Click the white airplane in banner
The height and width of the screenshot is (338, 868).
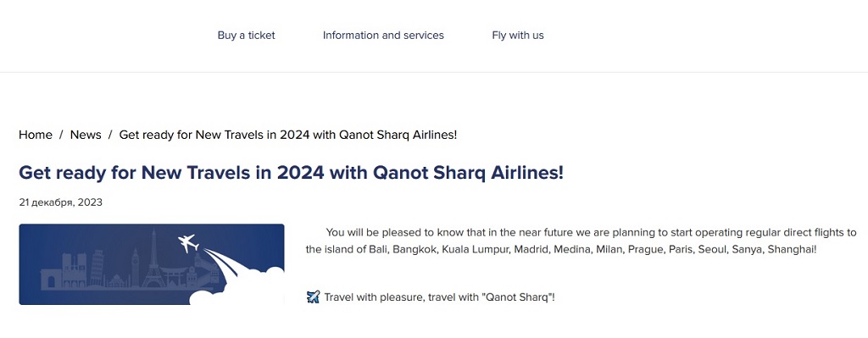point(188,243)
